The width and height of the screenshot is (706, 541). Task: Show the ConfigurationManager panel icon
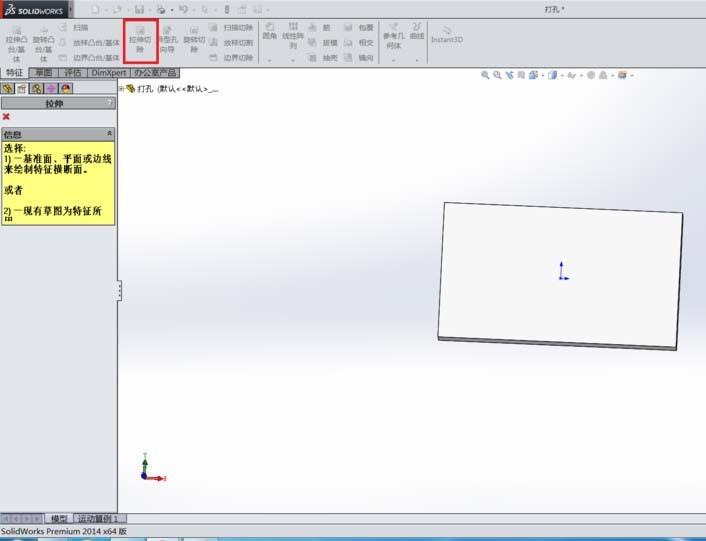36,88
